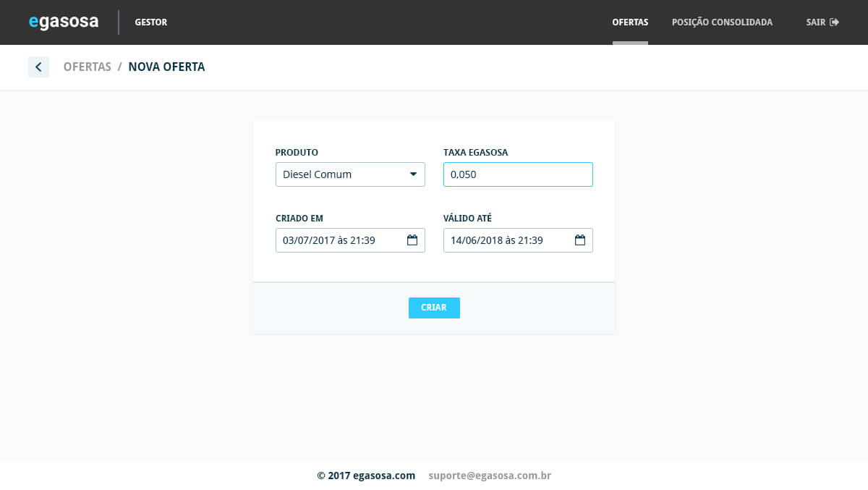Expand the Produto dropdown arrow
Image resolution: width=868 pixels, height=490 pixels.
point(414,174)
